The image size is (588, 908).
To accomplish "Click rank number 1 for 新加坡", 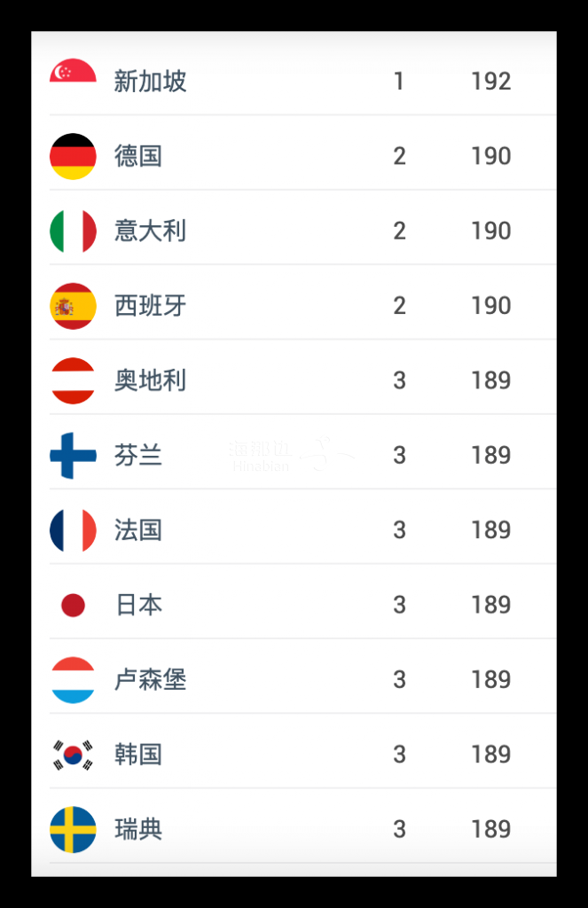I will pyautogui.click(x=399, y=82).
